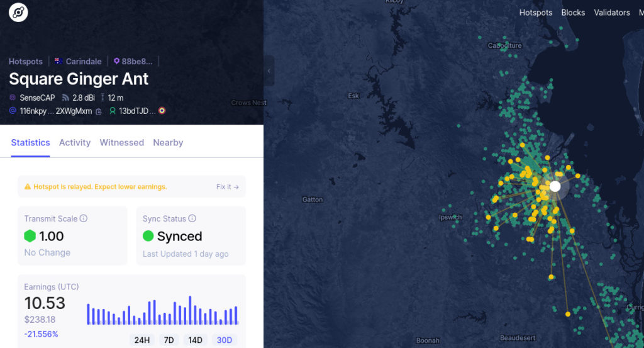The height and width of the screenshot is (348, 644).
Task: Select the -21.556% change value
Action: [x=41, y=334]
